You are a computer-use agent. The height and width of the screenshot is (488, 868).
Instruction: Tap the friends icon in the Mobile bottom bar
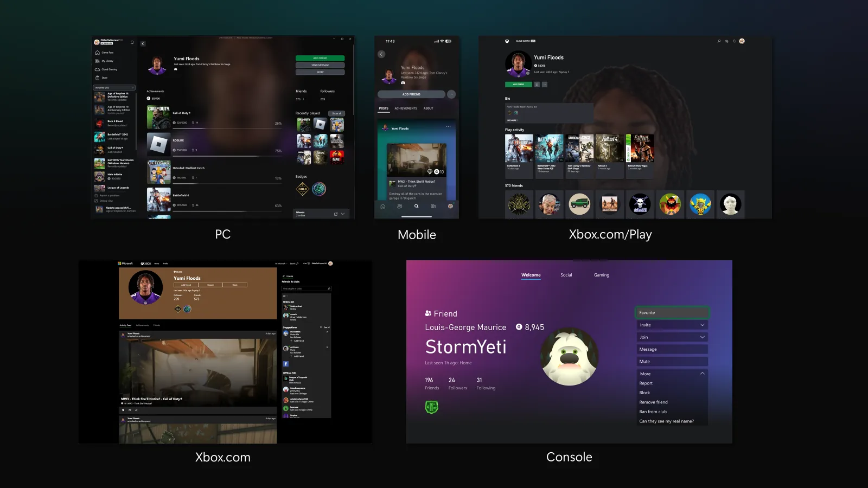coord(400,206)
